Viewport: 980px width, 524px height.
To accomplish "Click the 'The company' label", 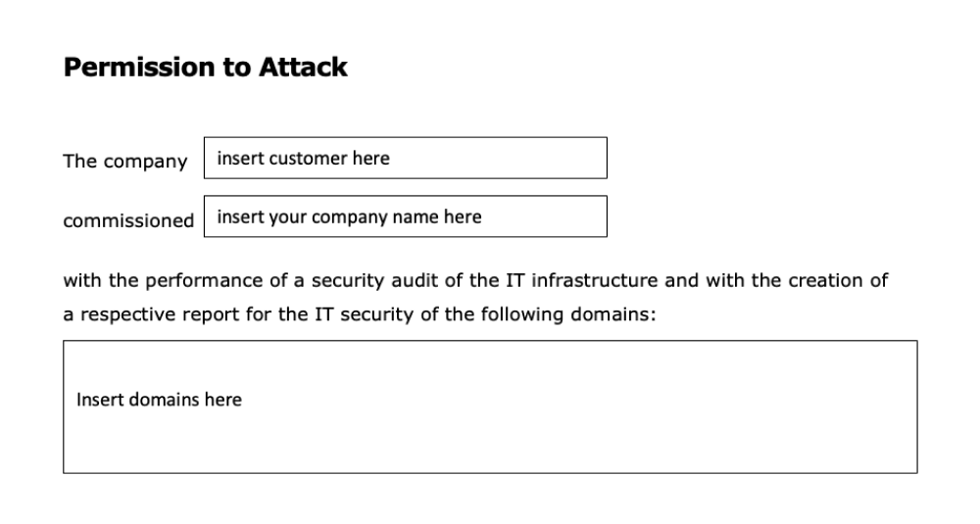I will 124,162.
